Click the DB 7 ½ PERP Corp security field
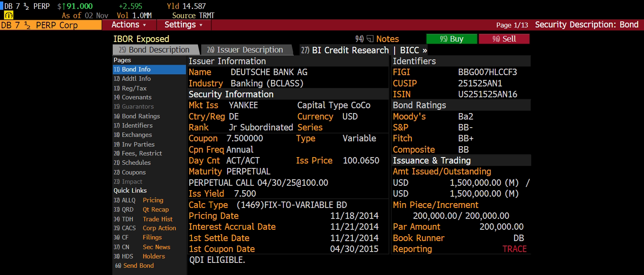The width and height of the screenshot is (644, 275). [x=51, y=25]
